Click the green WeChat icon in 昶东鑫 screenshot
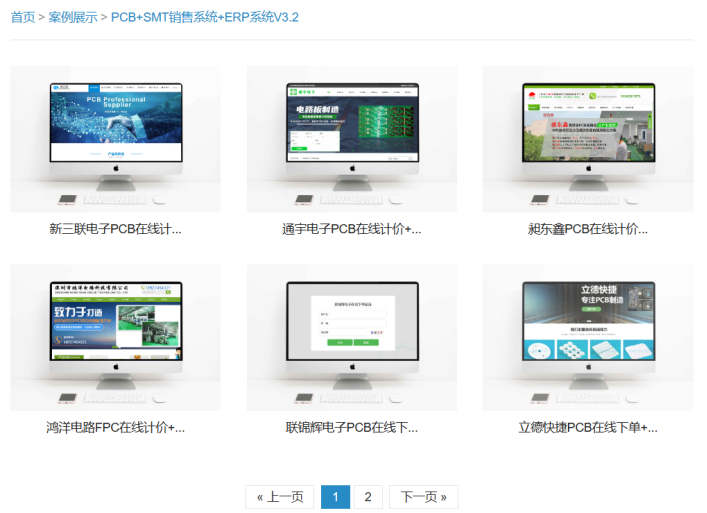 pos(592,97)
